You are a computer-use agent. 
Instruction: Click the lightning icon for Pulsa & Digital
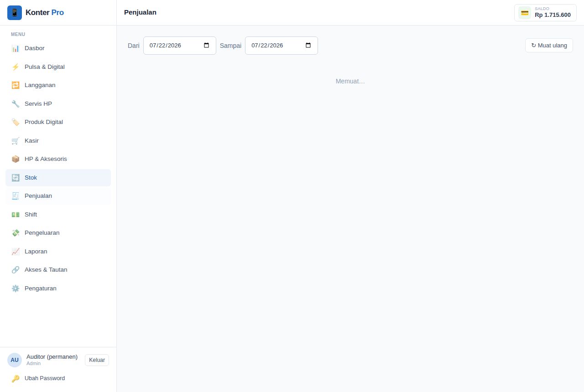(16, 67)
